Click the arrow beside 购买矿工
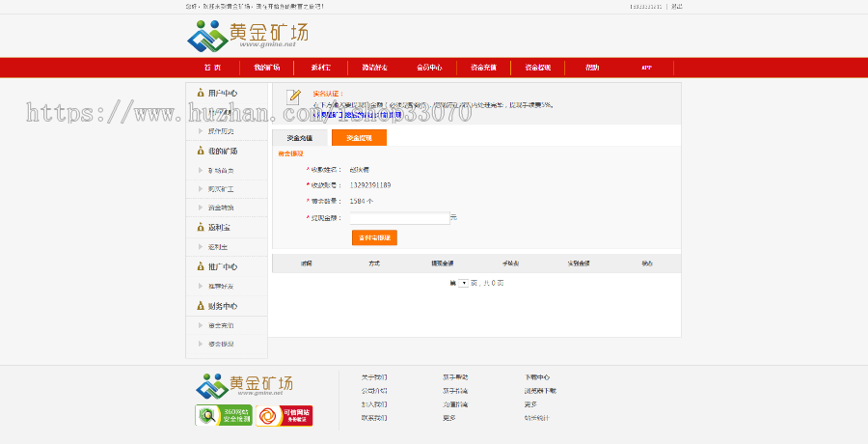The height and width of the screenshot is (444, 868). 201,189
